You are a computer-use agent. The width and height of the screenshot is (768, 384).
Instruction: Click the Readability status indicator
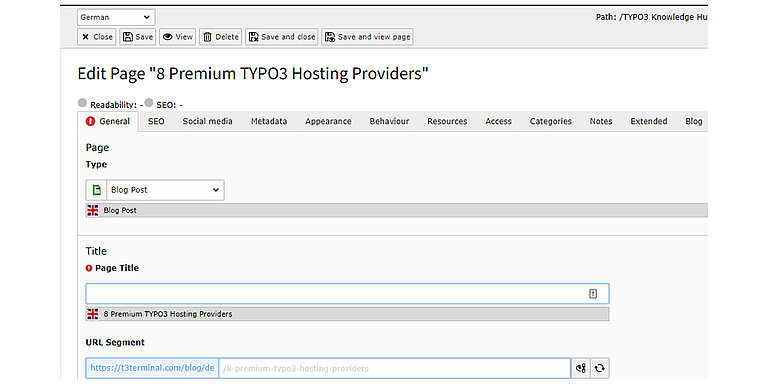tap(82, 103)
